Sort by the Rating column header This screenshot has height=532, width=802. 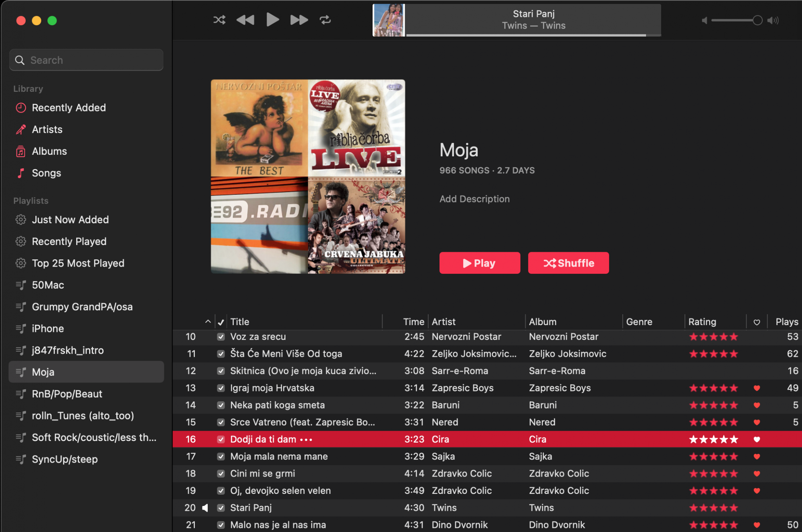pyautogui.click(x=702, y=322)
